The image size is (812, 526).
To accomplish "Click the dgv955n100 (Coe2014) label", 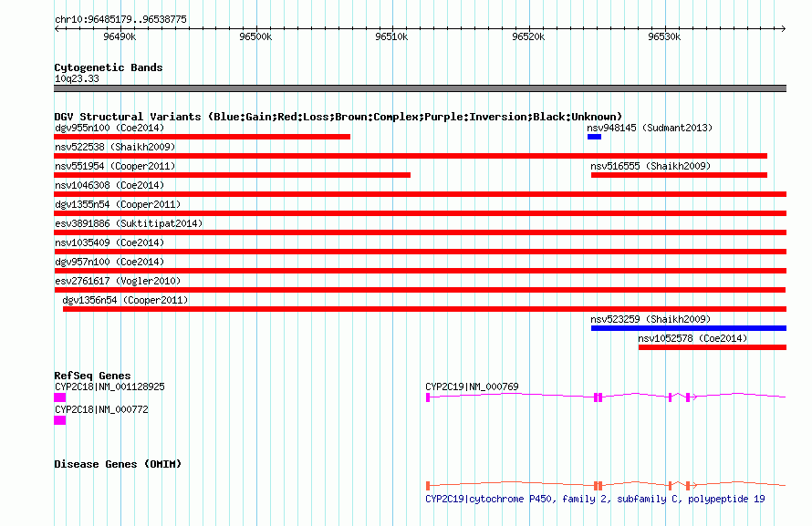I will pyautogui.click(x=109, y=128).
